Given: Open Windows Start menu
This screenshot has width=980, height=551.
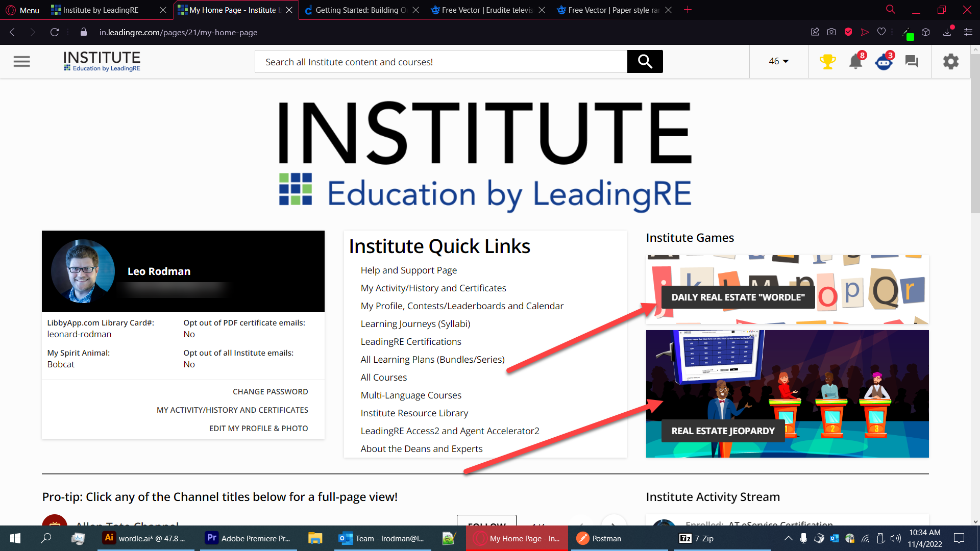Looking at the screenshot, I should click(15, 538).
